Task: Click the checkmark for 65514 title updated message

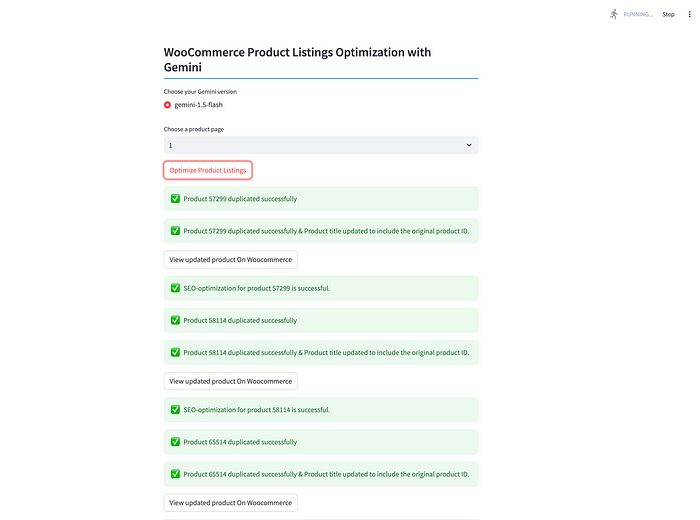Action: pos(175,474)
